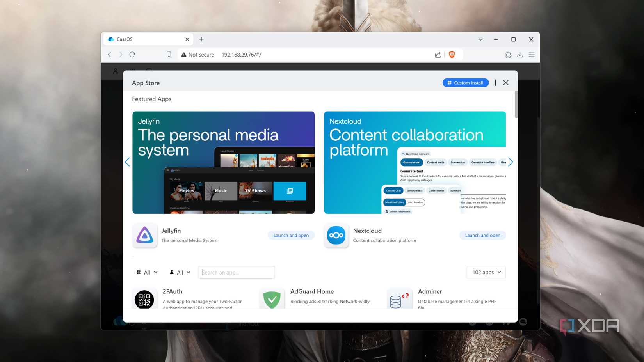Bookmark this page with the bookmark icon
The image size is (644, 362).
coord(169,55)
